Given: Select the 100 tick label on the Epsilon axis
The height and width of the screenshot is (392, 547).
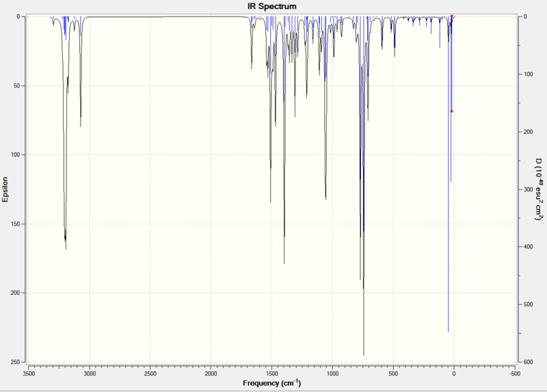Looking at the screenshot, I should [x=15, y=155].
